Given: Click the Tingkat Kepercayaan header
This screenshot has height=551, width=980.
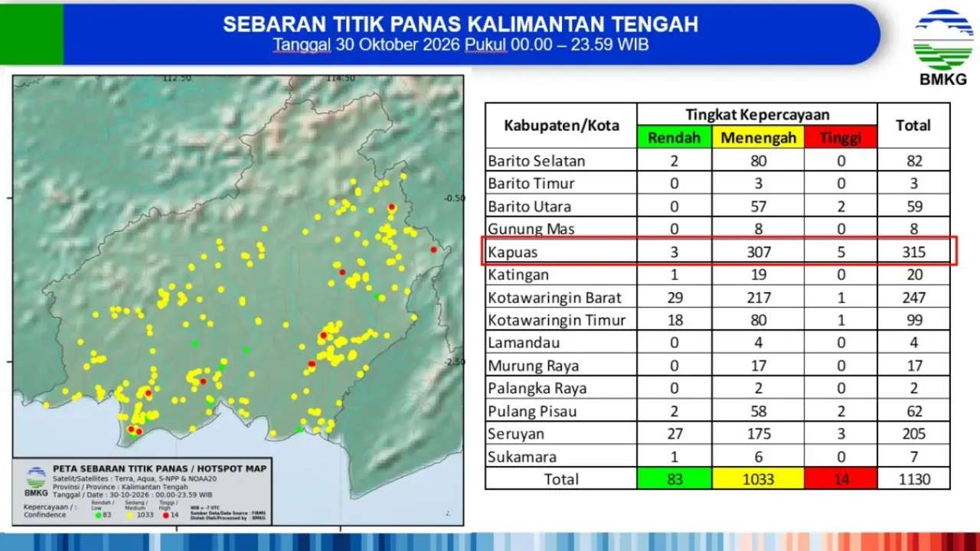Looking at the screenshot, I should (757, 115).
